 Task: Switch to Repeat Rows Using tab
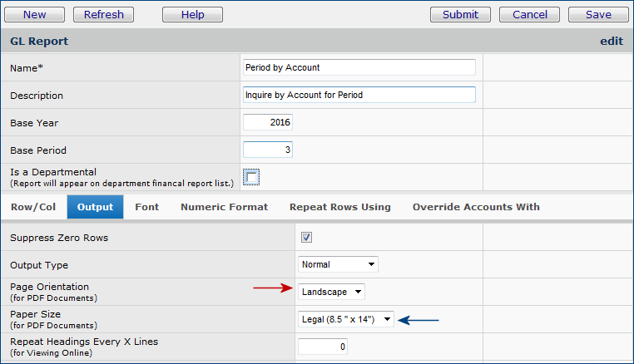click(339, 207)
